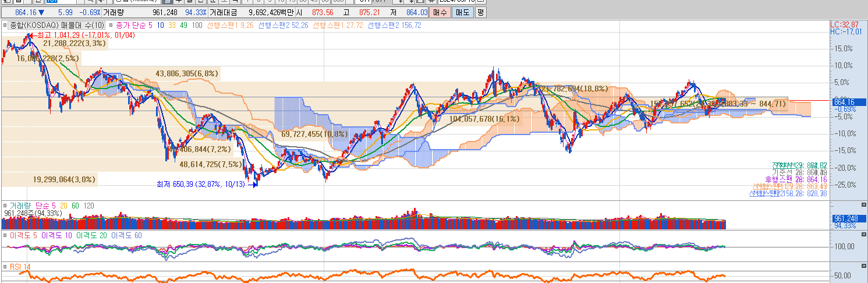Select the 선행스팬1 9,26 legend label
868x283 pixels.
pyautogui.click(x=230, y=25)
